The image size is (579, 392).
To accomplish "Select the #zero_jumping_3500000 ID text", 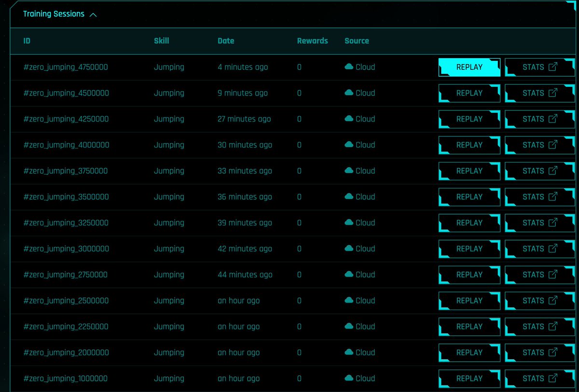I will (66, 197).
